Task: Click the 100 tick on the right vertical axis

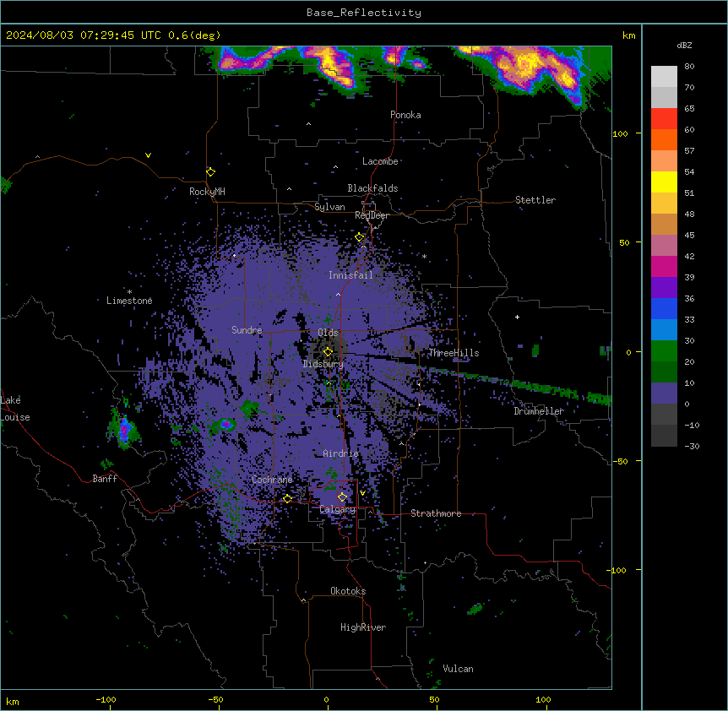Action: tap(620, 133)
